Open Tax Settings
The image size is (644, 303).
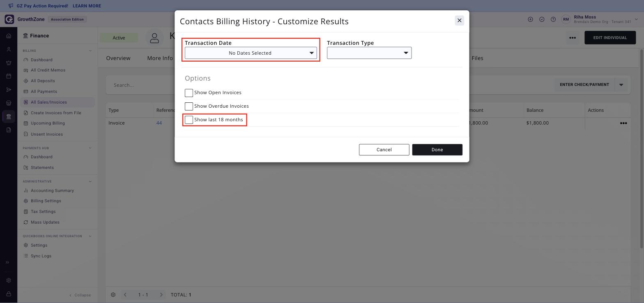pyautogui.click(x=43, y=212)
